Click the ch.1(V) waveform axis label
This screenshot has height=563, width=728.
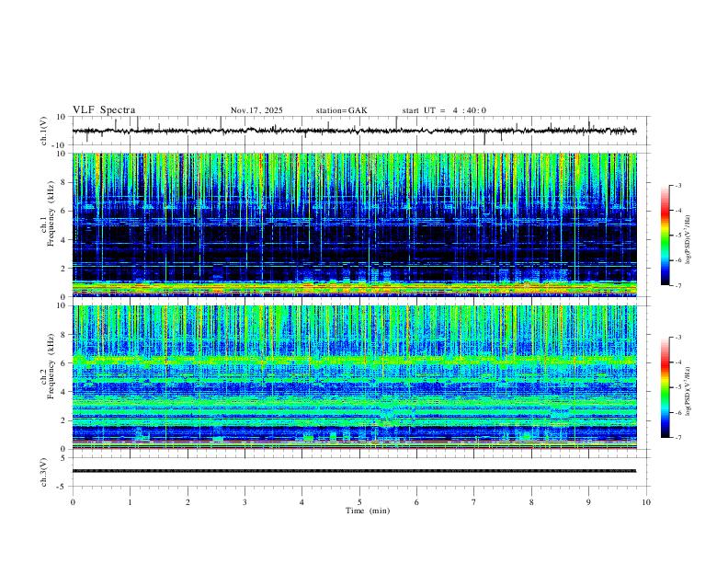(44, 131)
